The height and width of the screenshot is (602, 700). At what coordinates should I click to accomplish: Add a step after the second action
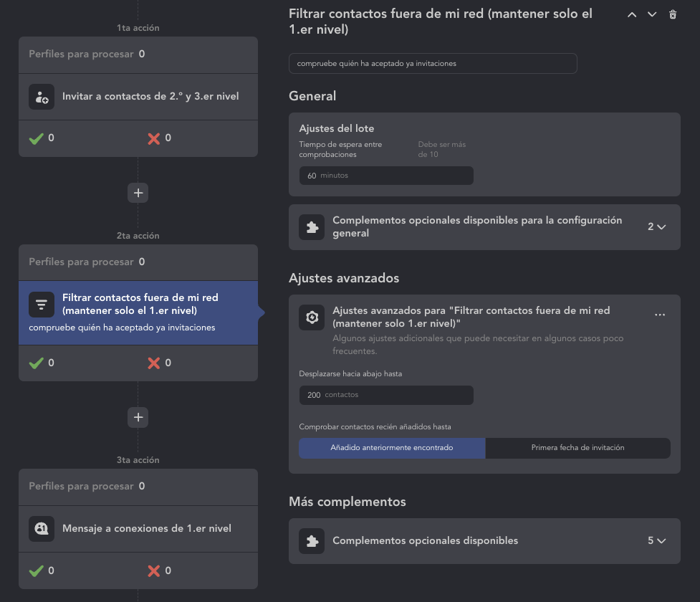[138, 417]
